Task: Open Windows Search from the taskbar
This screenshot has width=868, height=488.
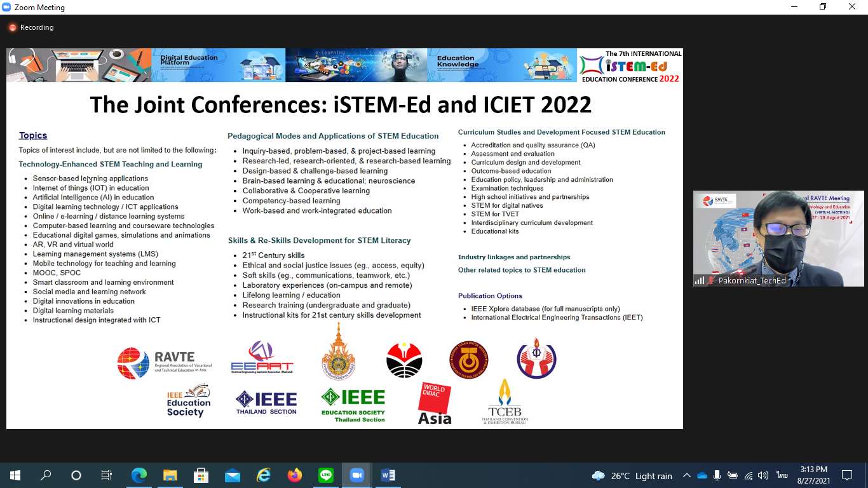Action: coord(46,475)
